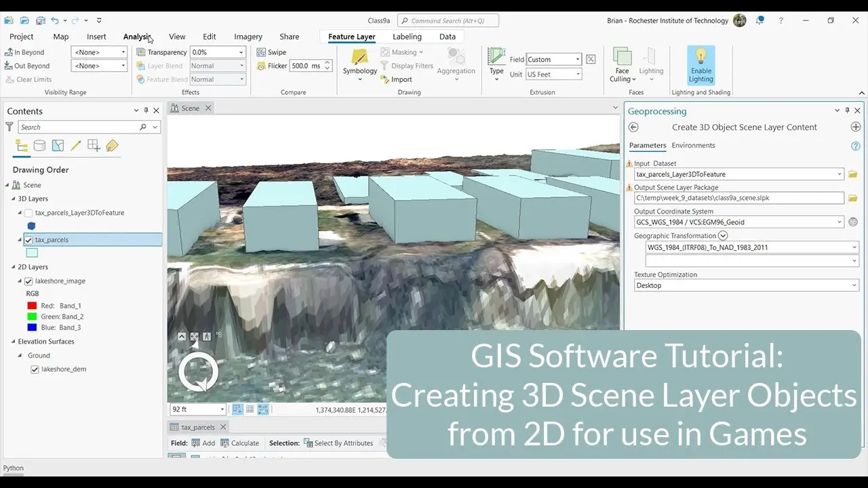This screenshot has height=488, width=868.
Task: Undo the last action in the title bar
Action: [x=56, y=21]
